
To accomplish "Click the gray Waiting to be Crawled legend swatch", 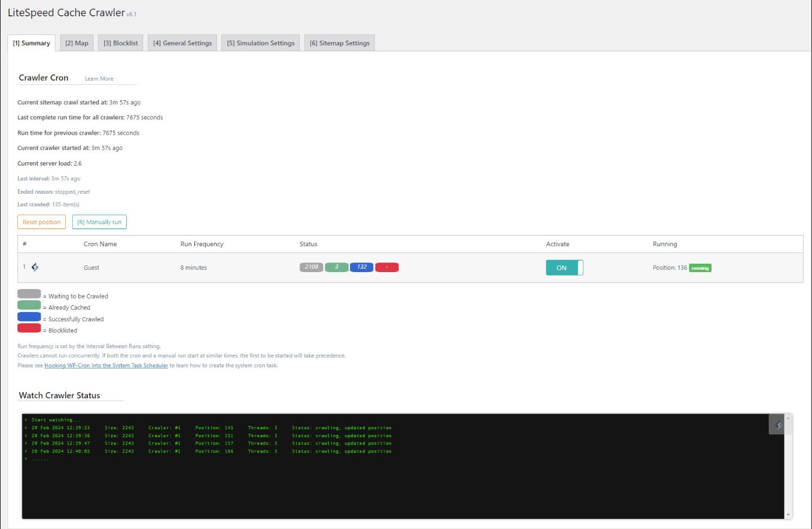I will click(29, 294).
